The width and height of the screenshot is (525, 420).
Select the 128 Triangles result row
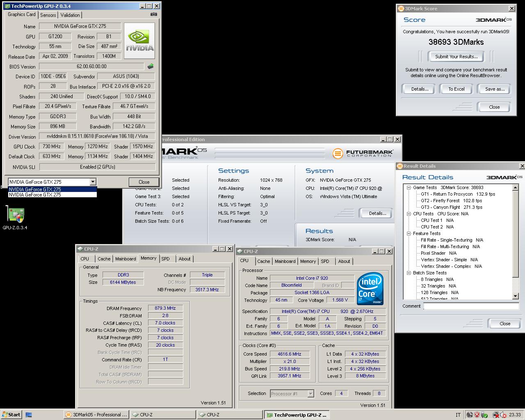click(x=440, y=292)
